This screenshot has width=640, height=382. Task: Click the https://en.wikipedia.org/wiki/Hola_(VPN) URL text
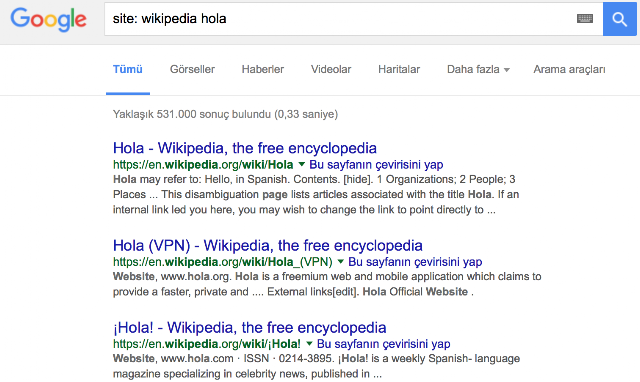[x=223, y=262]
